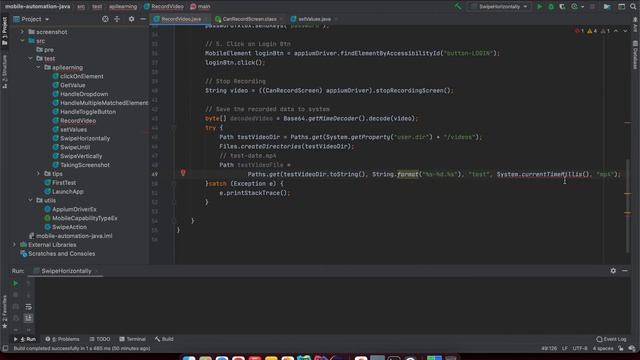
Task: Click the error indicator count in editor
Action: [579, 31]
